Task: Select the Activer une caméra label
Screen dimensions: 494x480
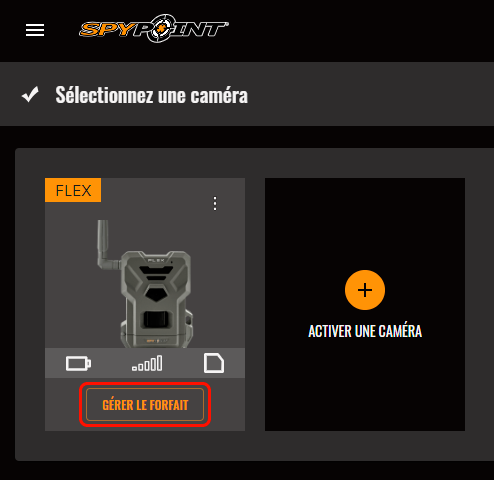Action: tap(365, 331)
